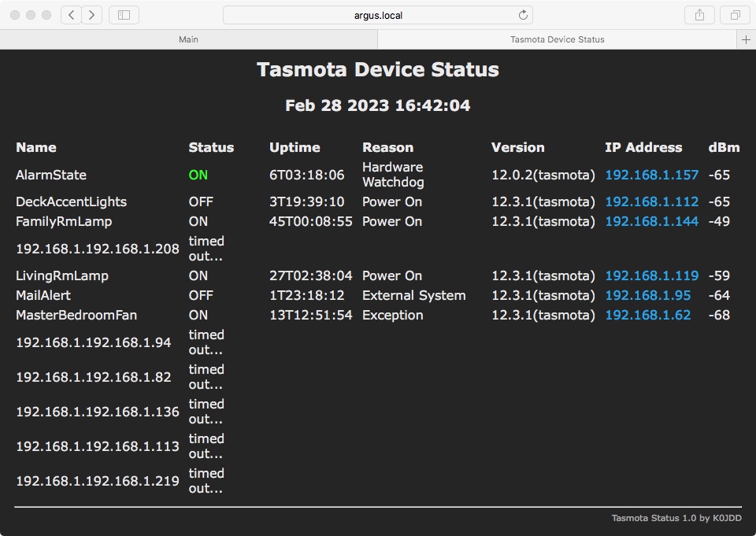This screenshot has width=756, height=536.
Task: Toggle the Safari sidebar button
Action: (124, 15)
